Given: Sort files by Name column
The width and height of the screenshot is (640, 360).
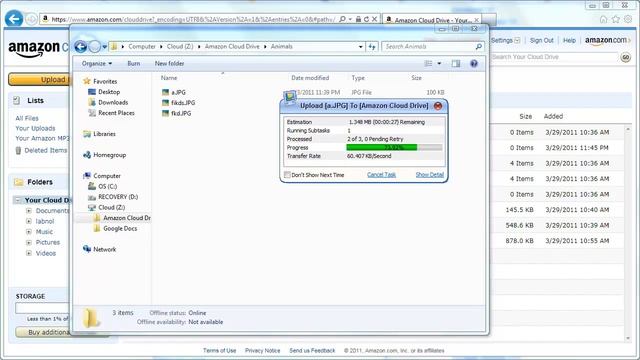Looking at the screenshot, I should pyautogui.click(x=169, y=78).
